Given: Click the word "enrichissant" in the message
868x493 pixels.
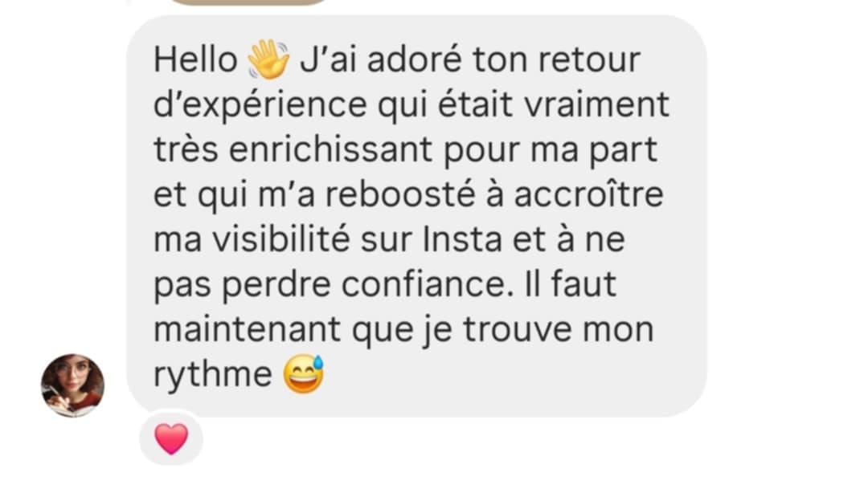Looking at the screenshot, I should tap(330, 149).
